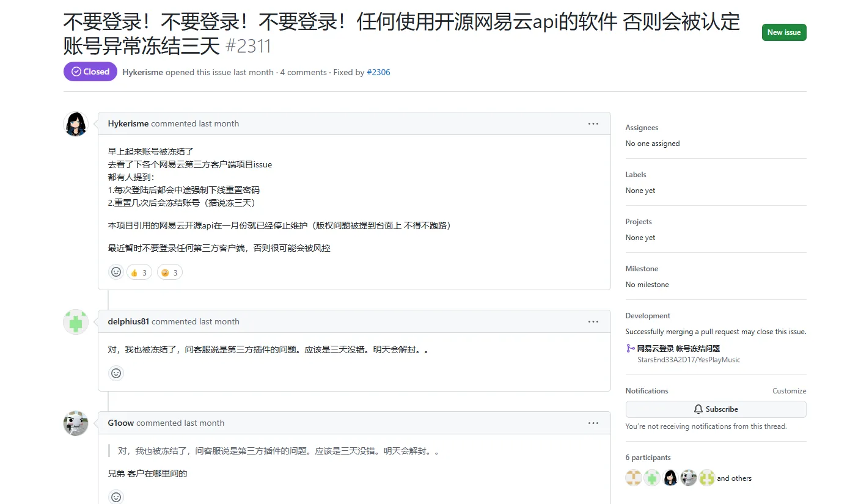Open options menu on G1oow's comment

click(593, 423)
